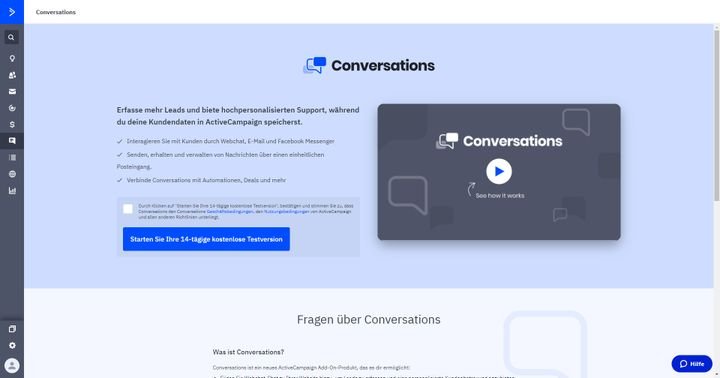Viewport: 720px width, 378px height.
Task: Click 'See how it works' text on video
Action: coord(500,196)
